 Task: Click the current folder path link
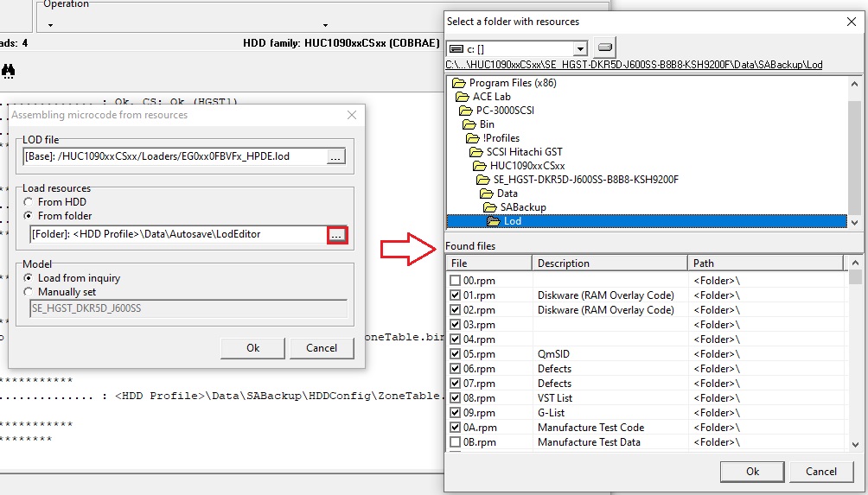tap(634, 65)
